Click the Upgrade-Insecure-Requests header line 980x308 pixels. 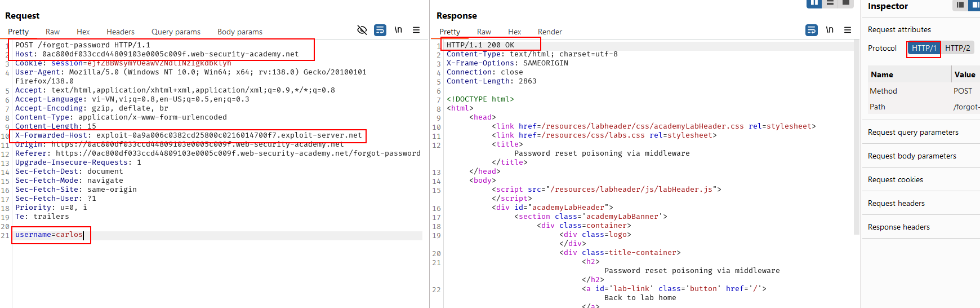(x=78, y=162)
